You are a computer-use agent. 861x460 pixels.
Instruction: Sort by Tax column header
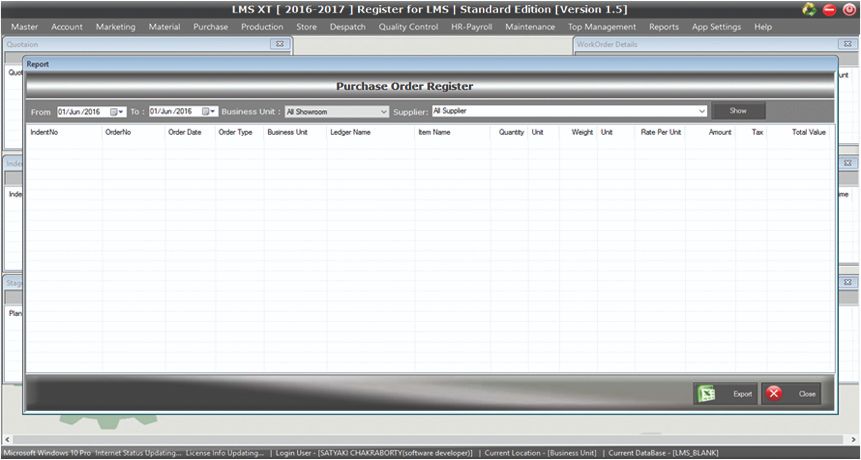(757, 132)
